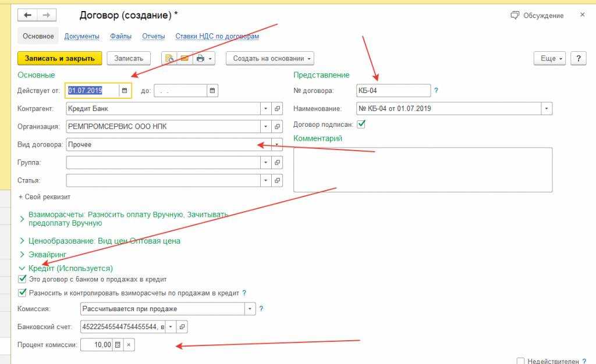Viewport: 596px width, 364px height.
Task: Click help mark beside Разносить и контролировать
Action: pos(244,293)
